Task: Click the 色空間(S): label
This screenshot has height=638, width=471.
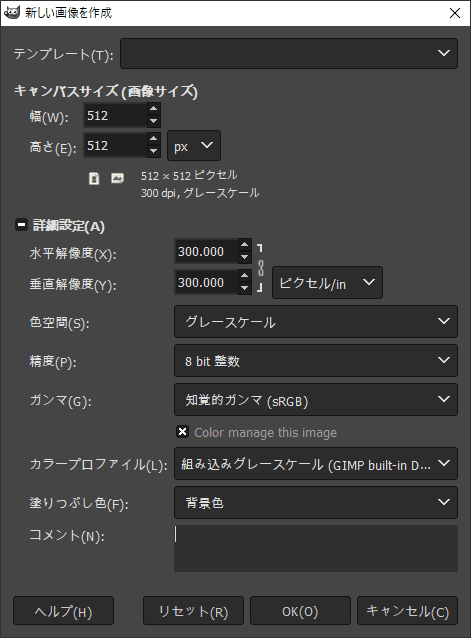Action: (59, 323)
